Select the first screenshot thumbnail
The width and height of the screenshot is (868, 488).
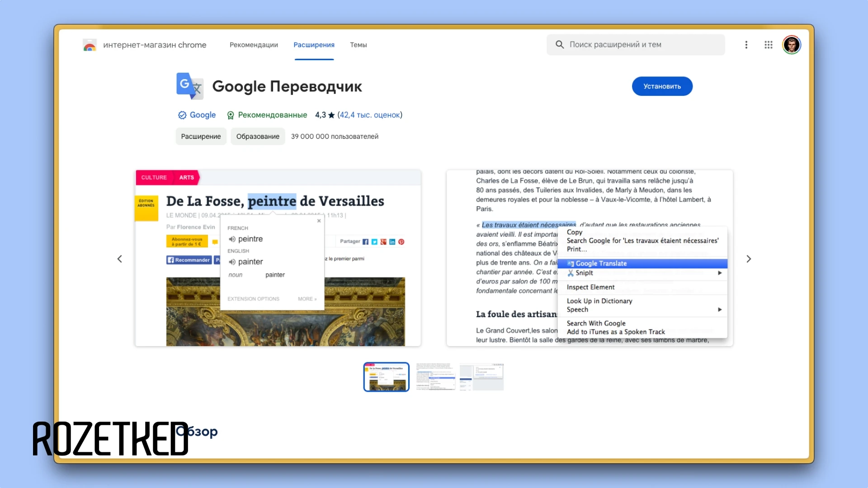[387, 377]
